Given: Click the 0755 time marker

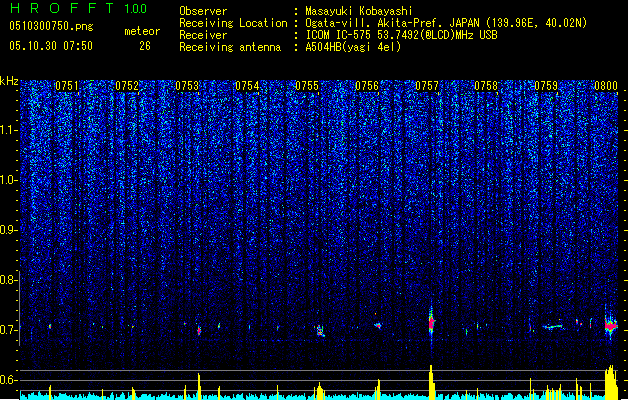Looking at the screenshot, I should tap(307, 86).
